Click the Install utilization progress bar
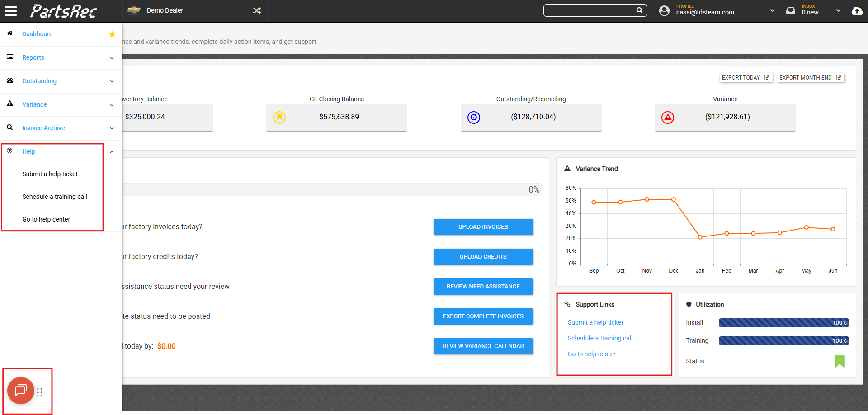The height and width of the screenshot is (415, 868). pos(783,323)
